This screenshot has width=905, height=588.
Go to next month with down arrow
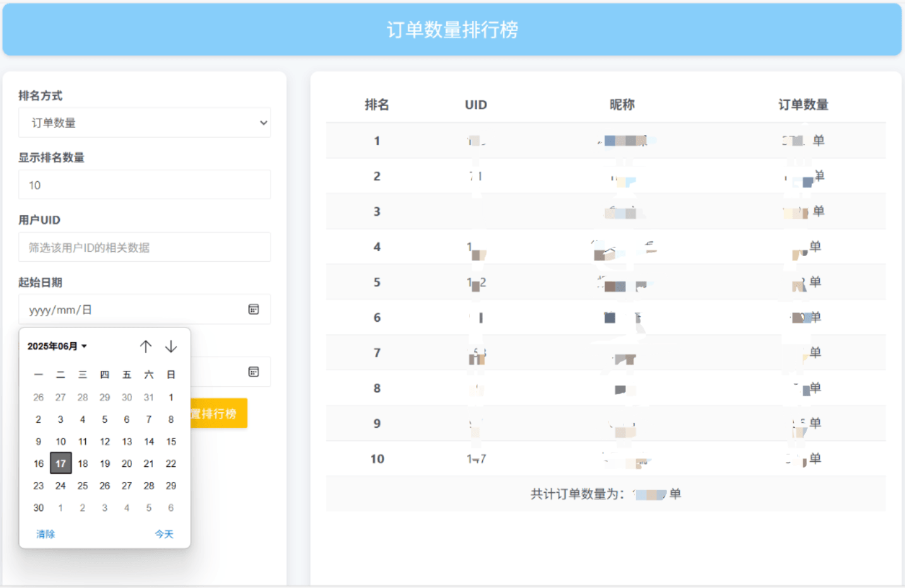tap(171, 346)
